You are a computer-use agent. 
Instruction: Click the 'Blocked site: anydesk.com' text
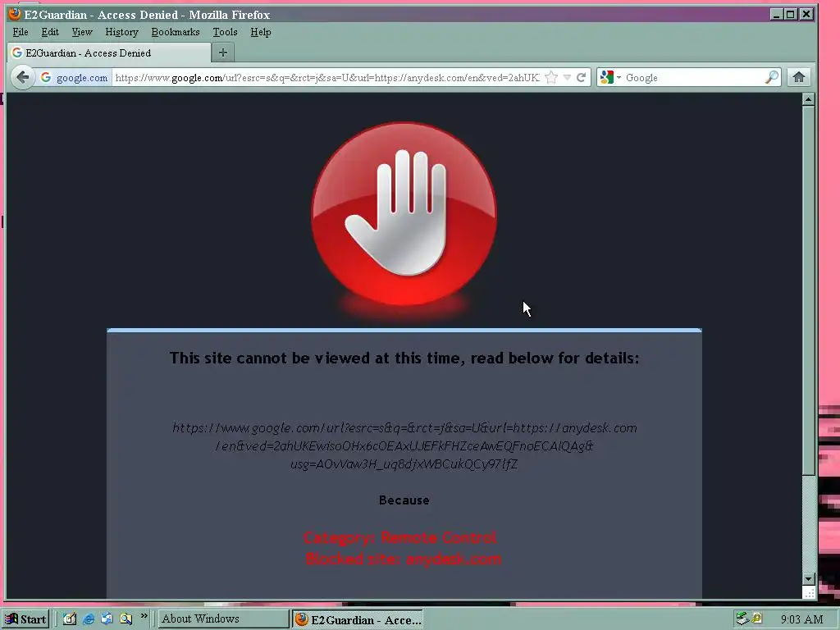point(404,559)
